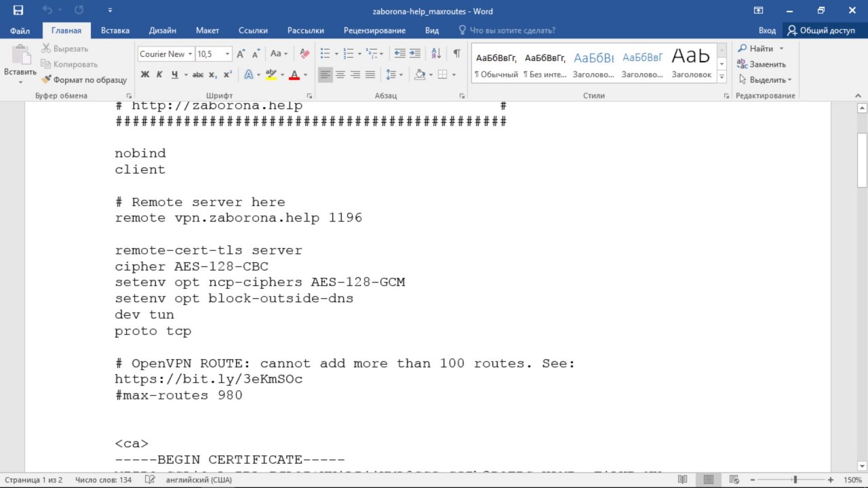Screen dimensions: 868x488
Task: Decrease paragraph indent
Action: click(x=400, y=54)
